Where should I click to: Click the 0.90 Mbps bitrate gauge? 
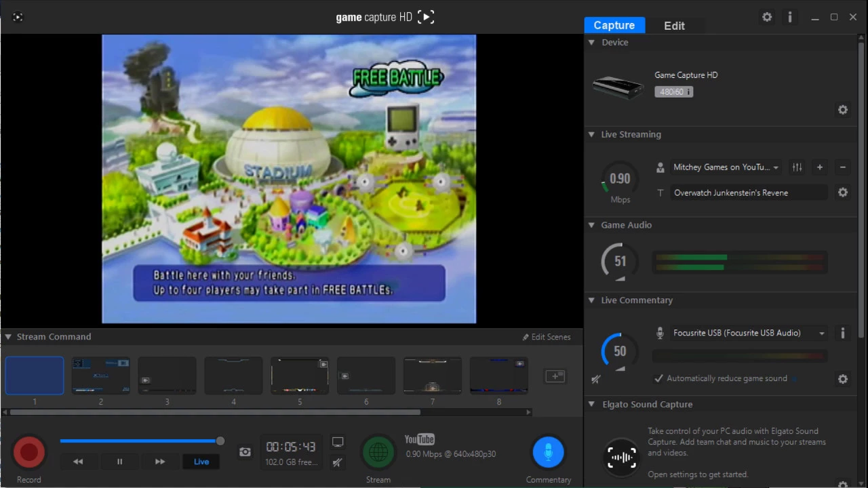620,180
